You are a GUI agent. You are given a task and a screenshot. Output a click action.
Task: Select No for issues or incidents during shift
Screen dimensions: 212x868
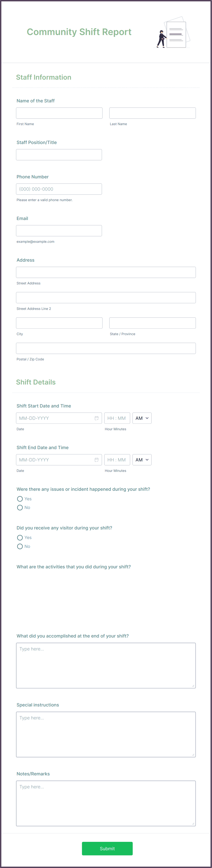tap(20, 507)
